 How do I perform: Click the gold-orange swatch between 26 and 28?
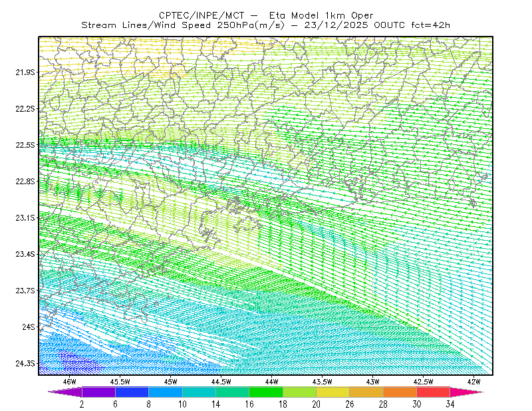click(366, 392)
